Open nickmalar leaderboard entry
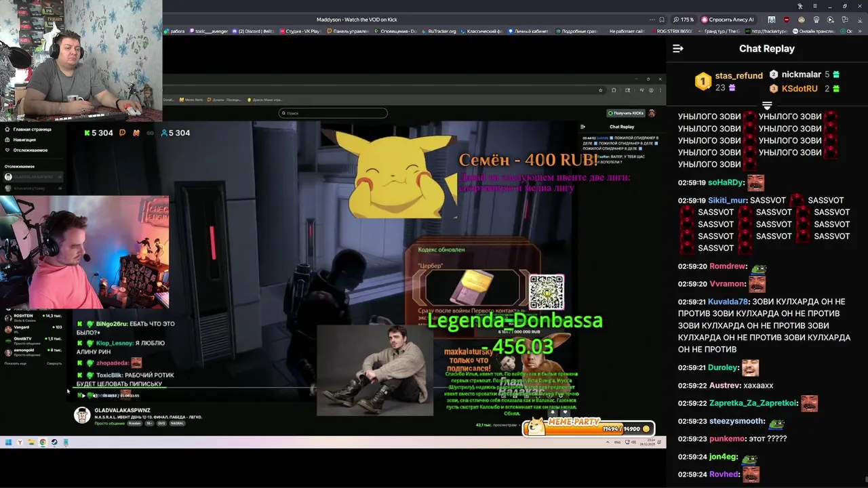 (804, 75)
